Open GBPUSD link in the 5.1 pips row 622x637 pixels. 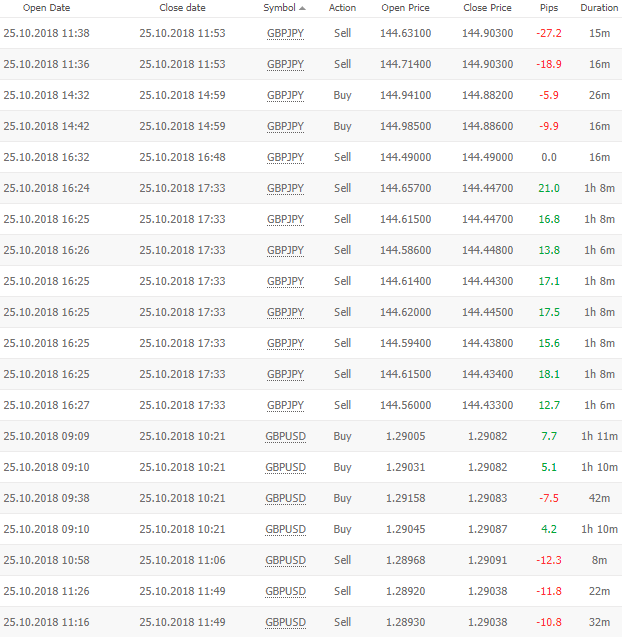click(x=285, y=467)
